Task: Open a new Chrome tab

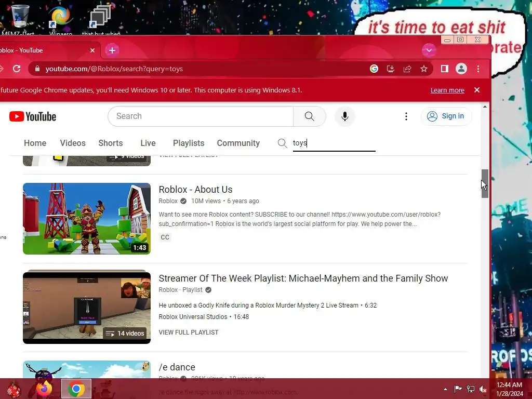Action: point(112,50)
